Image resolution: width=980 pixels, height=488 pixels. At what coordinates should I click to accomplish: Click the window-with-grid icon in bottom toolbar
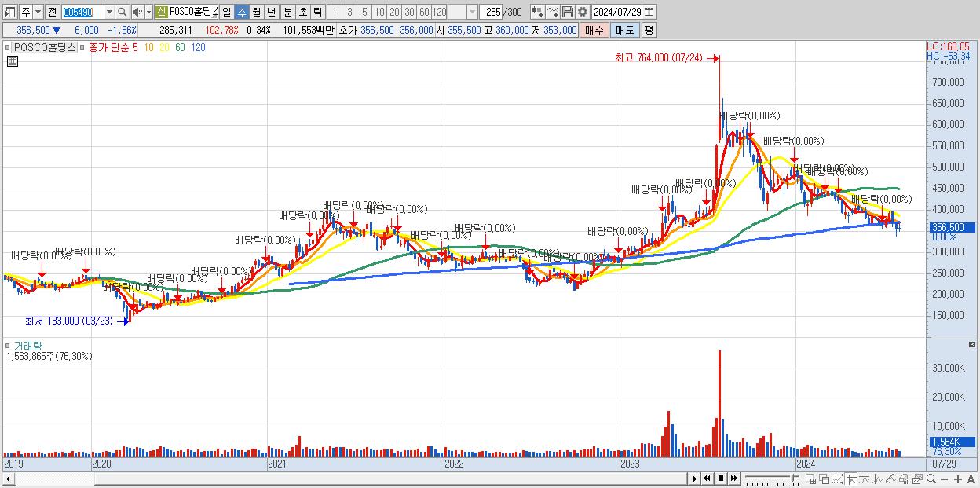point(811,479)
